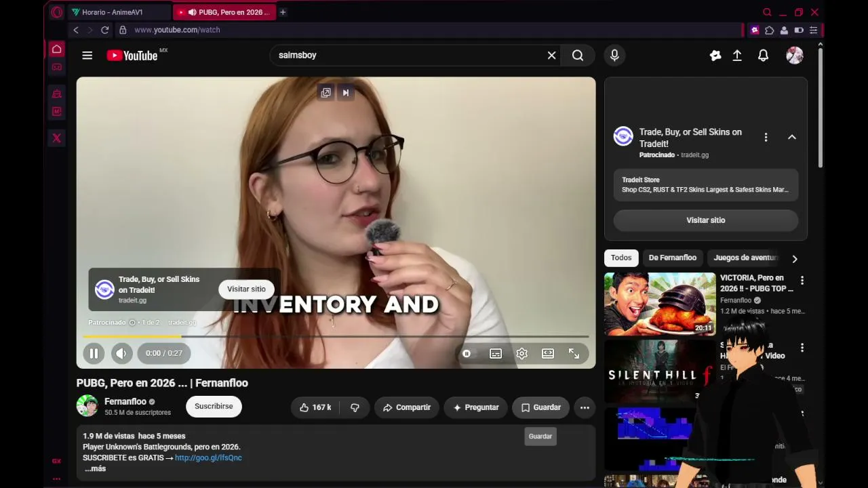Ask about the video with Preguntar

[x=475, y=407]
